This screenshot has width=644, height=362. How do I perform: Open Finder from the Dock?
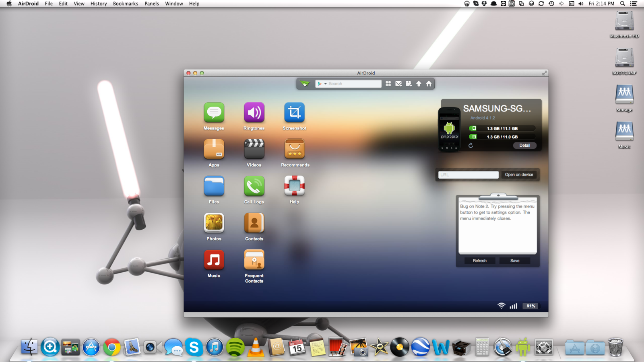click(x=29, y=347)
